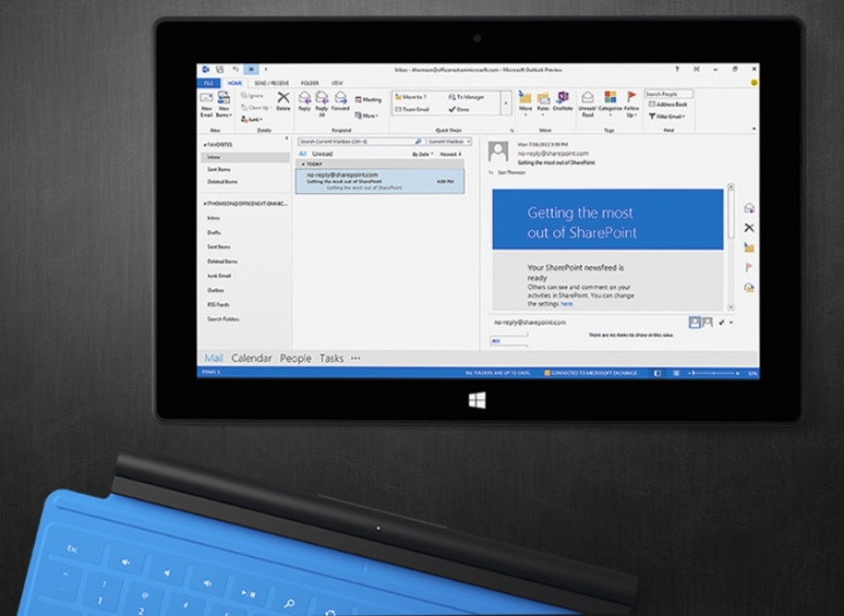This screenshot has width=844, height=616.
Task: Open the Junk dropdown in the Delete group
Action: tap(252, 119)
